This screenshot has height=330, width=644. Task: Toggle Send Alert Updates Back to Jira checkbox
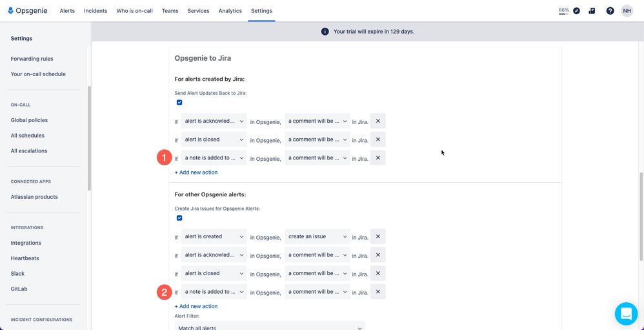click(x=179, y=103)
